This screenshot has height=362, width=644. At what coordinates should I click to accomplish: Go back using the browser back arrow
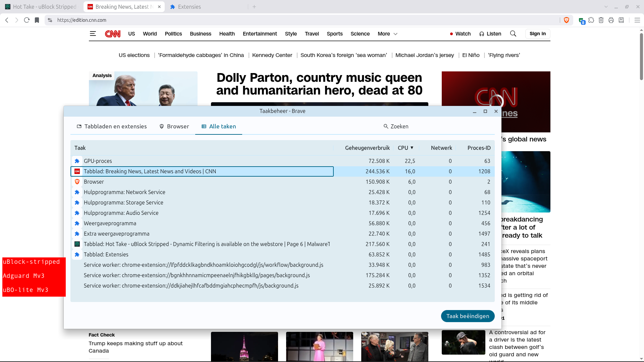7,20
